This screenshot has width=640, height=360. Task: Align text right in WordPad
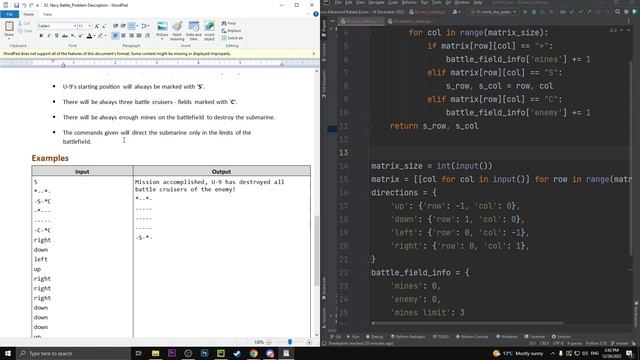pos(131,36)
